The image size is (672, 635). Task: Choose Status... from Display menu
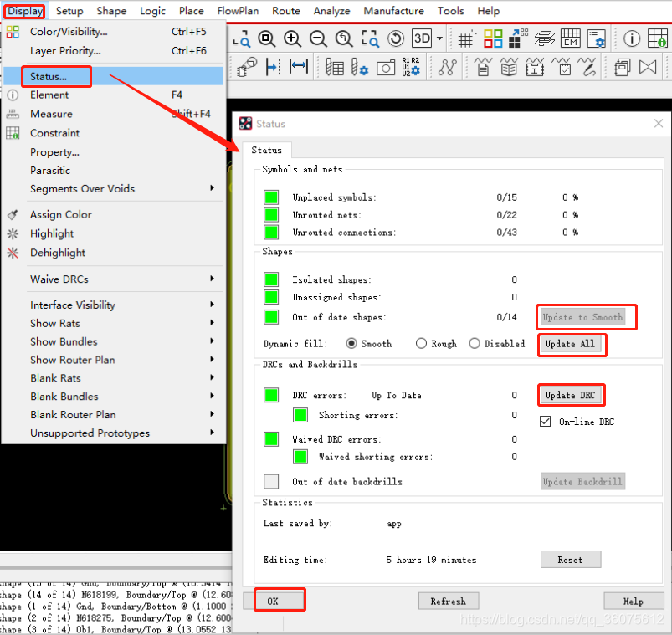[113, 76]
